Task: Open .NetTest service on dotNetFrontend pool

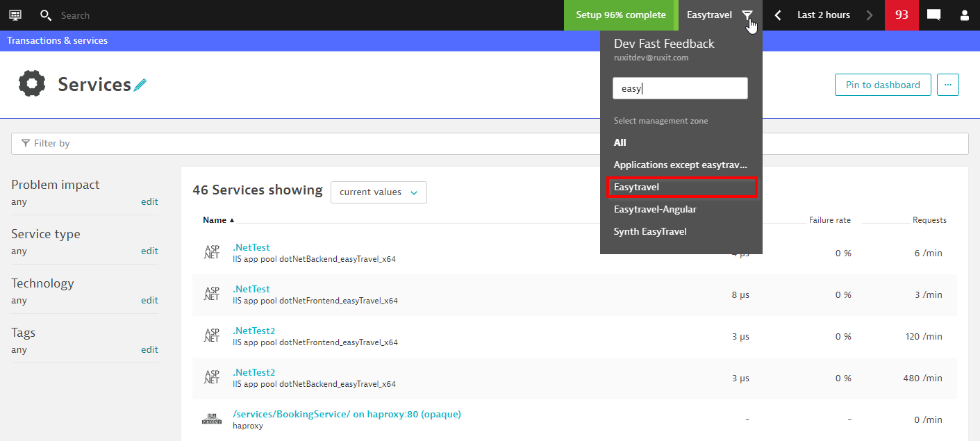Action: (x=251, y=289)
